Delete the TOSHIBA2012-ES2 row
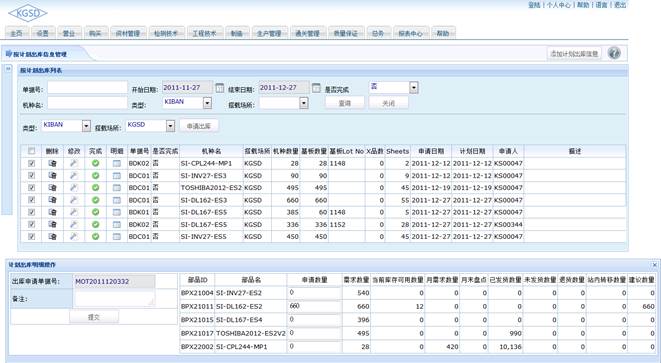 tap(52, 188)
